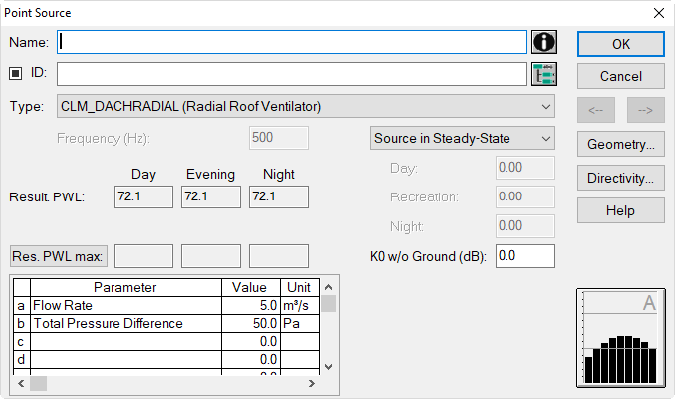Select row d value 0.0 cell
Screen dimensions: 675x399
pyautogui.click(x=251, y=359)
